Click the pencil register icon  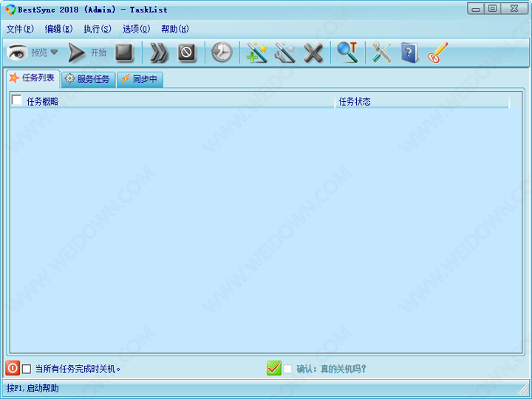coord(437,52)
